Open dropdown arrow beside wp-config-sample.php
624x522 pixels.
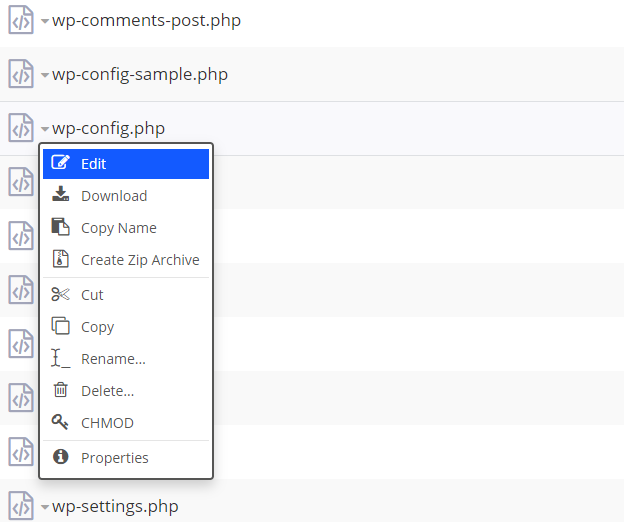45,75
